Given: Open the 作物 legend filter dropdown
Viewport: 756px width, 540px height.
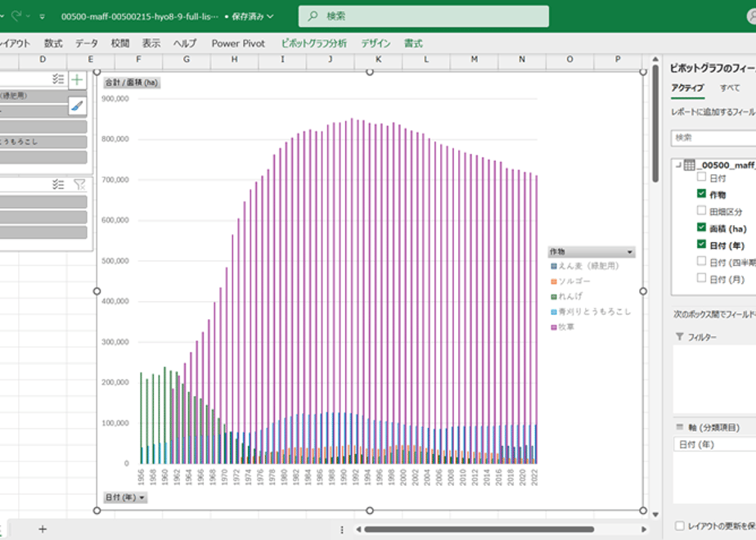Looking at the screenshot, I should [x=629, y=252].
